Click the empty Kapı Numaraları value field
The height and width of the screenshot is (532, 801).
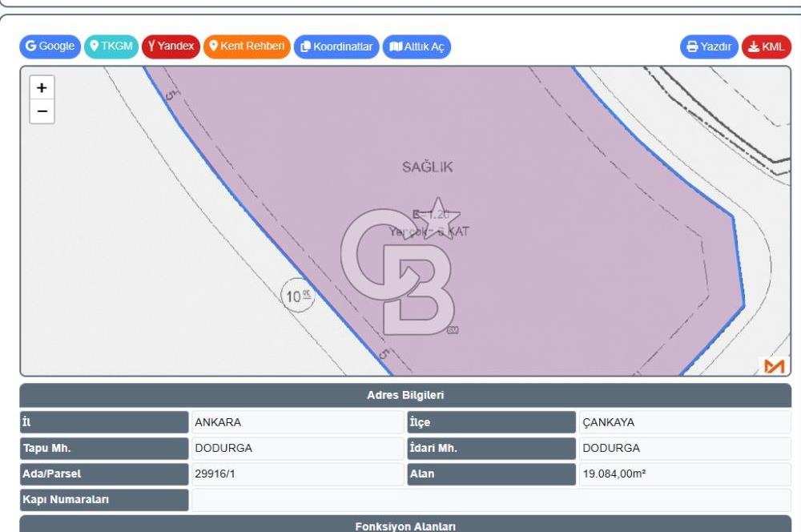492,500
